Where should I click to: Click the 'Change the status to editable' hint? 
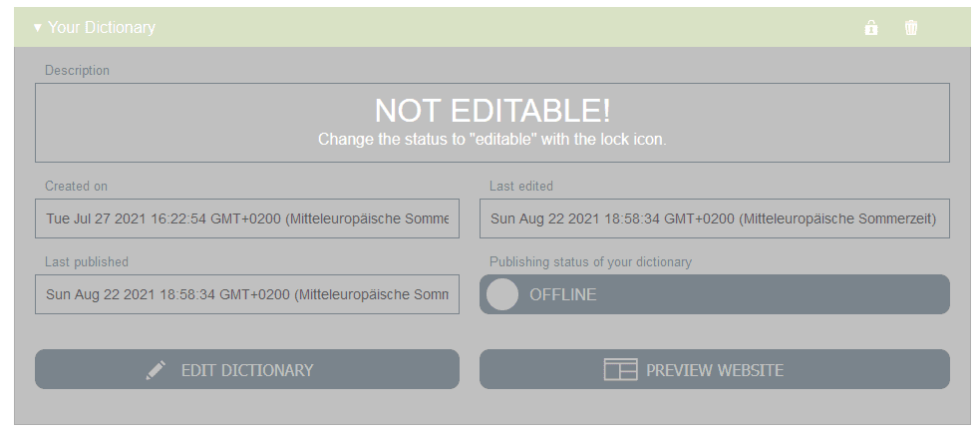click(492, 140)
